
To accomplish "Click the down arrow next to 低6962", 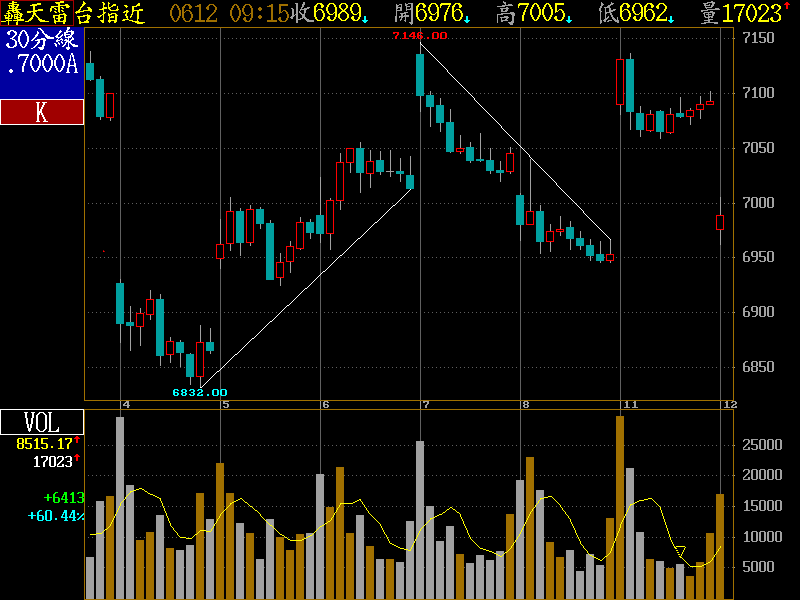I will coord(671,19).
